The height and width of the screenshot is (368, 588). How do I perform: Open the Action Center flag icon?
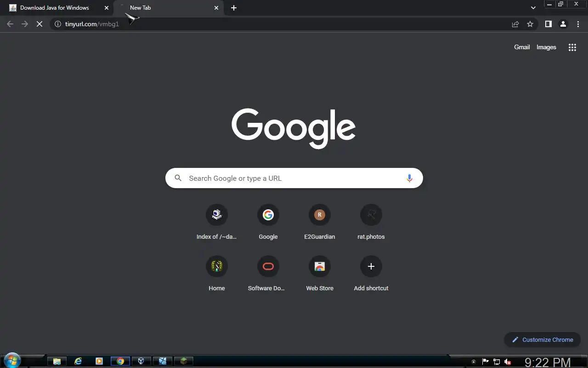click(485, 362)
